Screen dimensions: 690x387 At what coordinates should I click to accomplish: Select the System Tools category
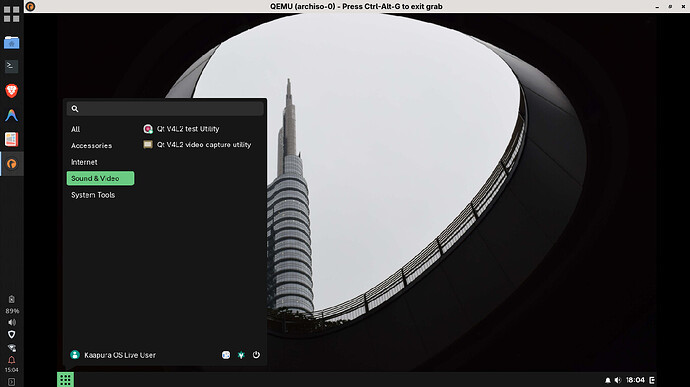point(93,195)
